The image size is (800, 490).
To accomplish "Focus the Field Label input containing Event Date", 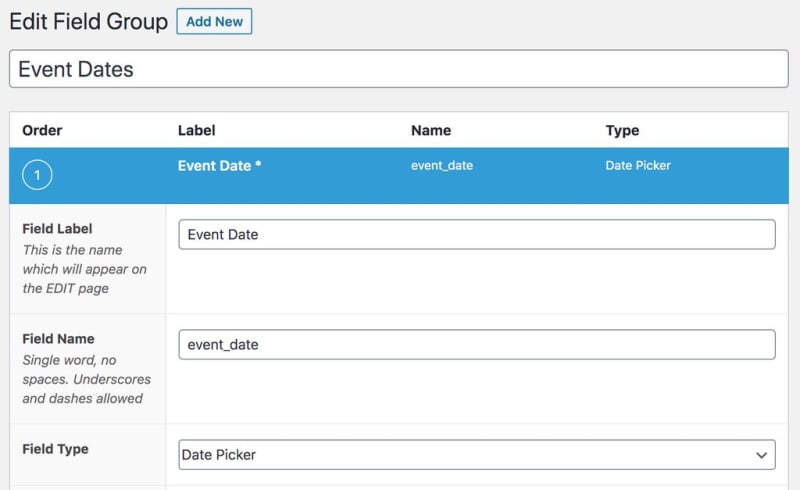I will click(477, 235).
